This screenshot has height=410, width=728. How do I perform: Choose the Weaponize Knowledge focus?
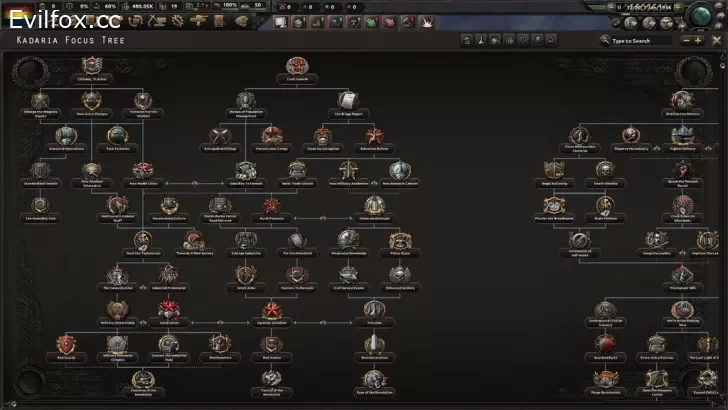pyautogui.click(x=348, y=241)
